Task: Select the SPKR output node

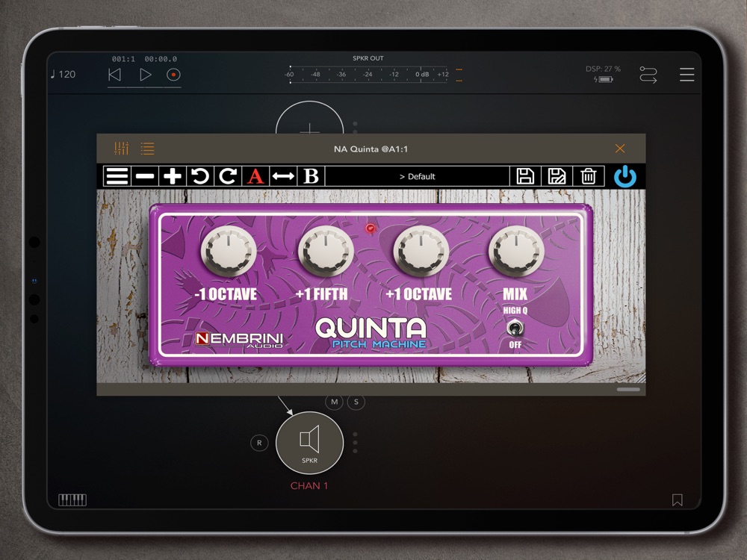Action: tap(310, 443)
